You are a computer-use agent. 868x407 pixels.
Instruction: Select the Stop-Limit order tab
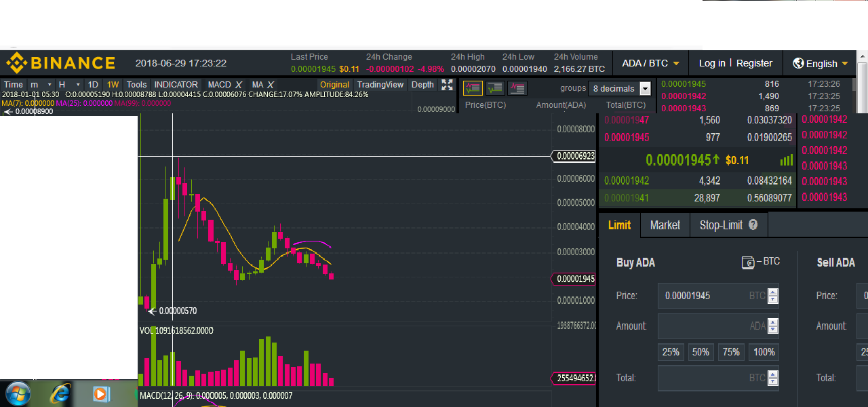(729, 225)
